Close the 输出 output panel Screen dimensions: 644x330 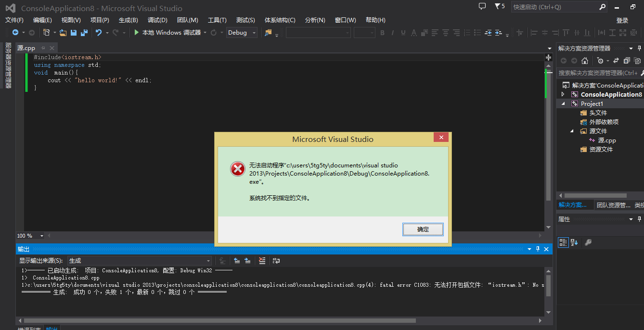546,249
